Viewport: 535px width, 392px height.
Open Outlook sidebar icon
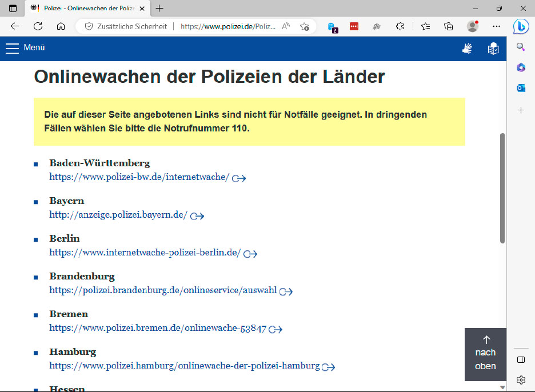click(521, 89)
